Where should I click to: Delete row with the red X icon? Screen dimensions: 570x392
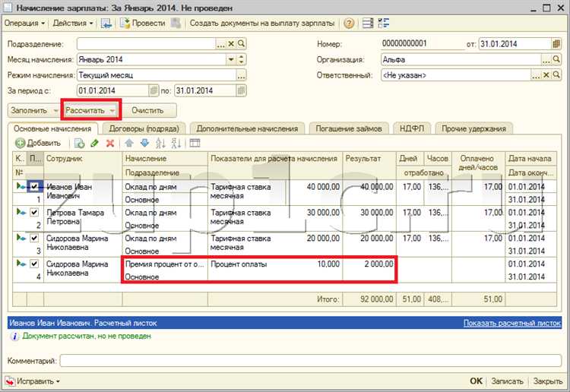click(x=110, y=143)
